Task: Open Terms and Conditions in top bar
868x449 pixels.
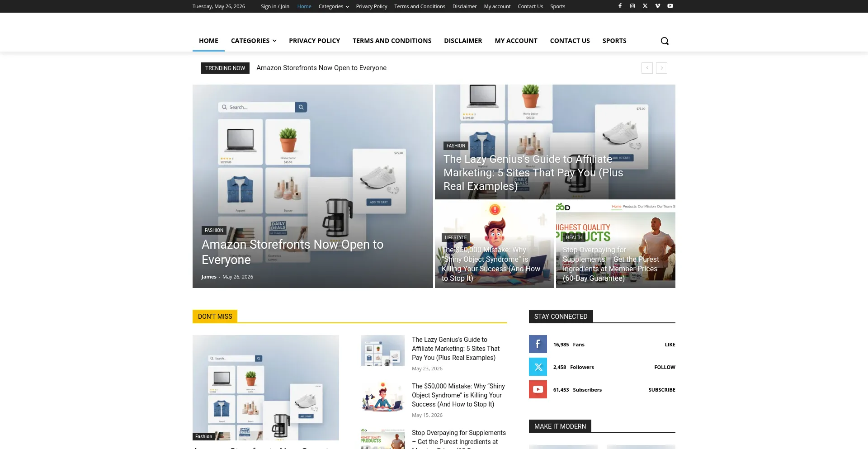Action: tap(420, 6)
